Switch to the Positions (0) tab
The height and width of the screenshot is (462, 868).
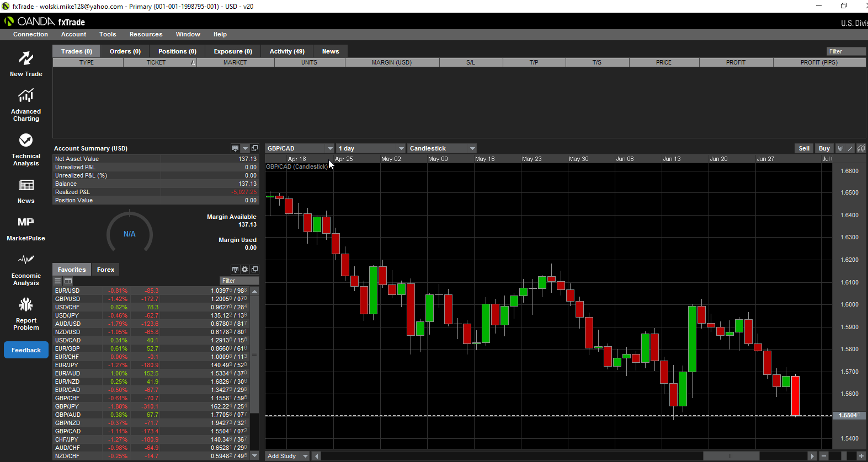coord(177,51)
